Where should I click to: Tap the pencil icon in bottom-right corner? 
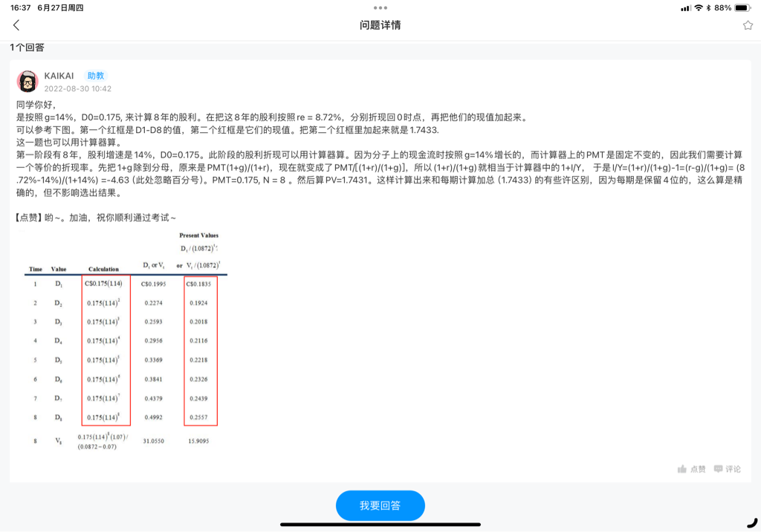[x=751, y=522]
